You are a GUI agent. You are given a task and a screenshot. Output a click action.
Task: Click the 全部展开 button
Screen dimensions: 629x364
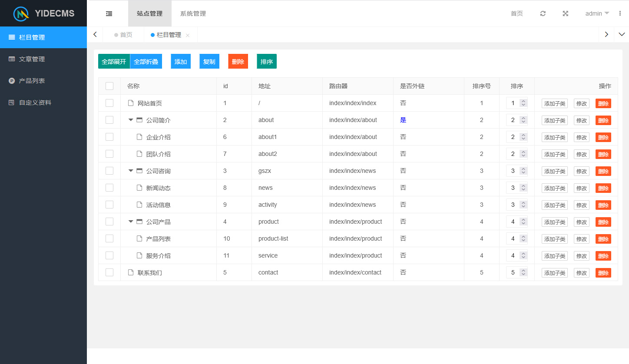point(114,62)
